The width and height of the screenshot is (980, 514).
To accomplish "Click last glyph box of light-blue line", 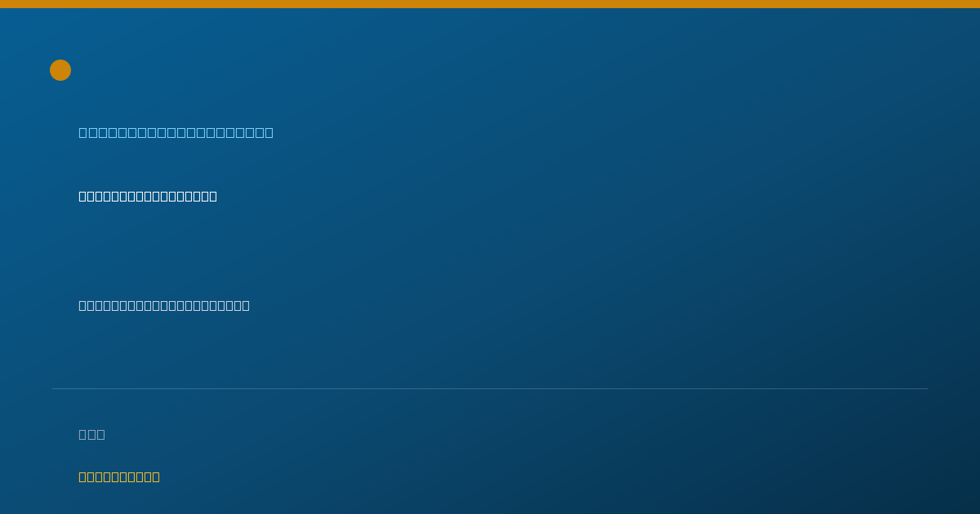I will (269, 132).
